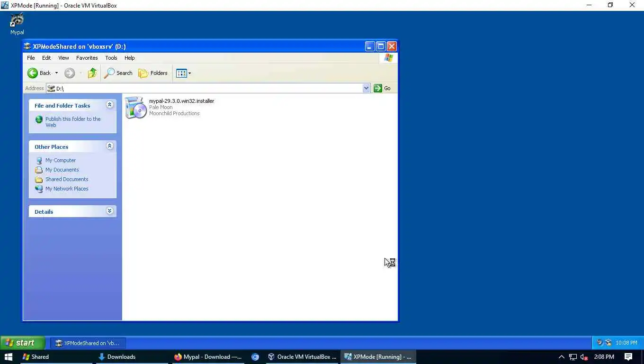644x364 pixels.
Task: Toggle the Folders pane
Action: pyautogui.click(x=153, y=73)
